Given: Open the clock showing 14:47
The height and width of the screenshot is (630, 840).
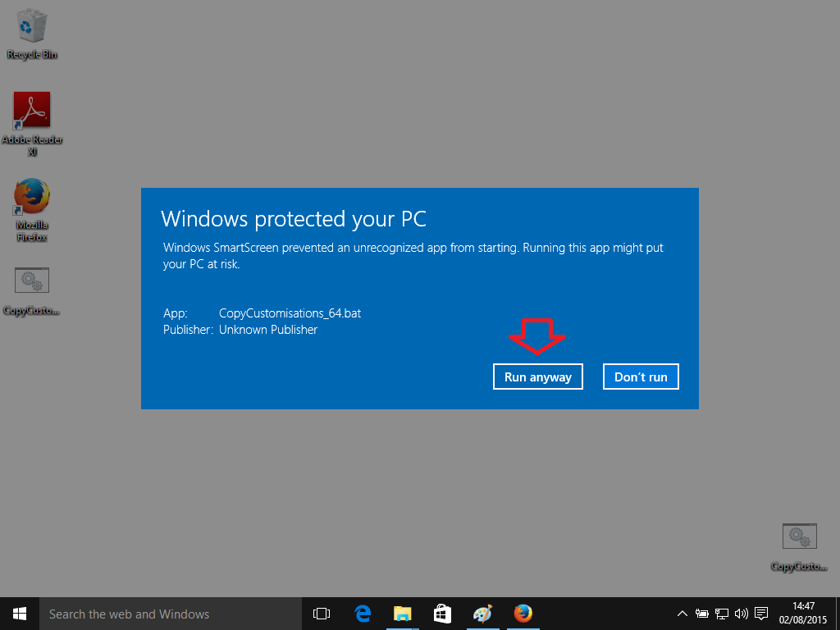Looking at the screenshot, I should pos(803,614).
